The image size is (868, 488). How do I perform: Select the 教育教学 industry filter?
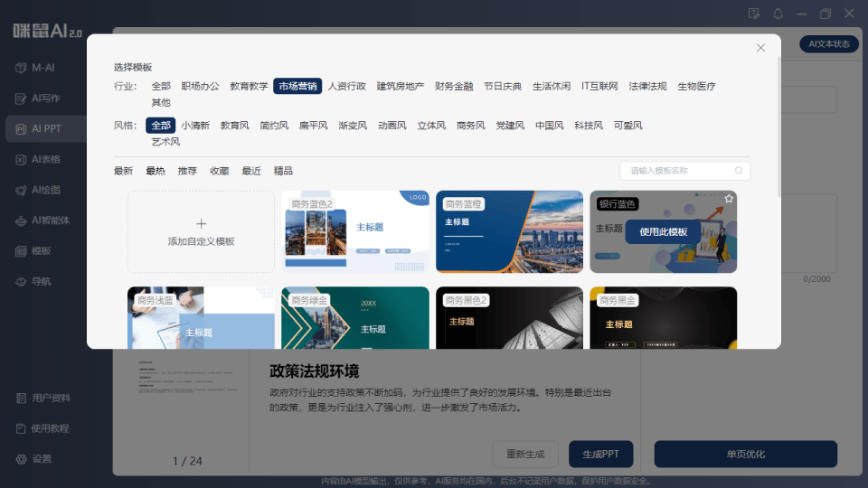pyautogui.click(x=249, y=87)
